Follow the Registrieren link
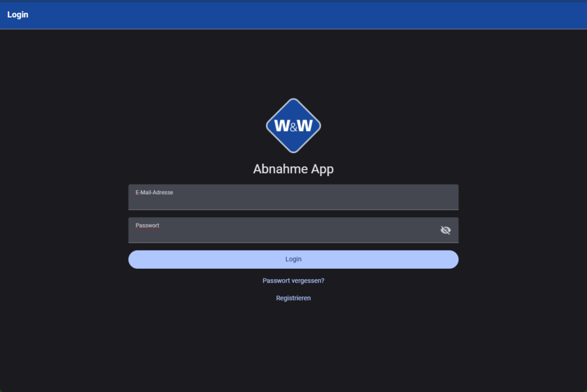 [293, 298]
